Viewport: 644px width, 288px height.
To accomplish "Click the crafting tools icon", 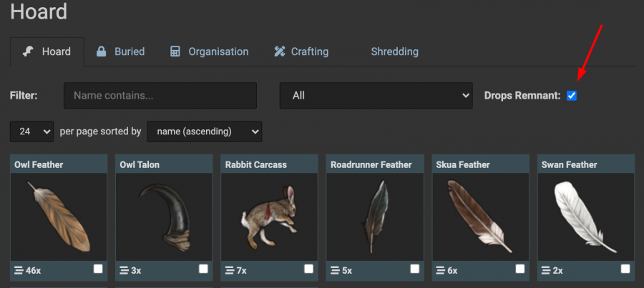I will pos(279,51).
